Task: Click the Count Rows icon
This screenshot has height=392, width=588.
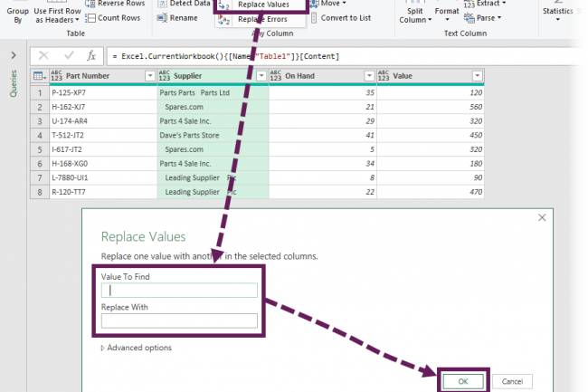Action: [90, 17]
